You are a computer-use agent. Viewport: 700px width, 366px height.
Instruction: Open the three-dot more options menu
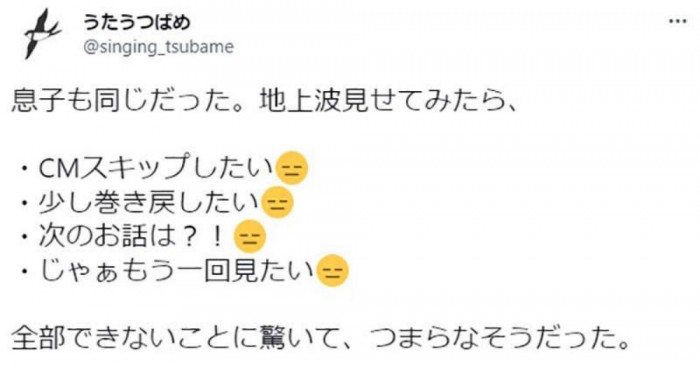point(678,21)
